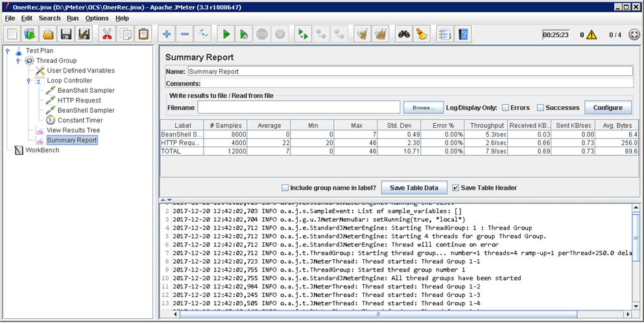Click the Clear All double-broom icon
This screenshot has width=644, height=324.
pos(381,34)
